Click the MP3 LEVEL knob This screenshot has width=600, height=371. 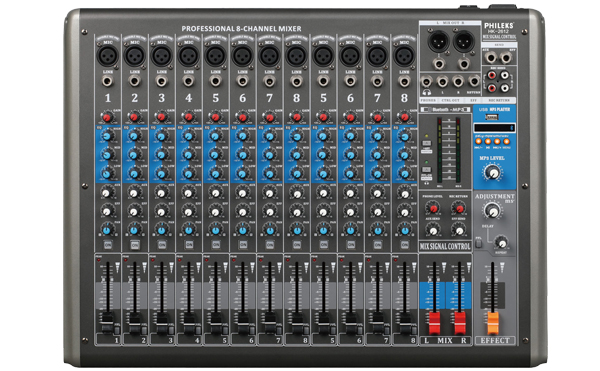click(x=493, y=172)
